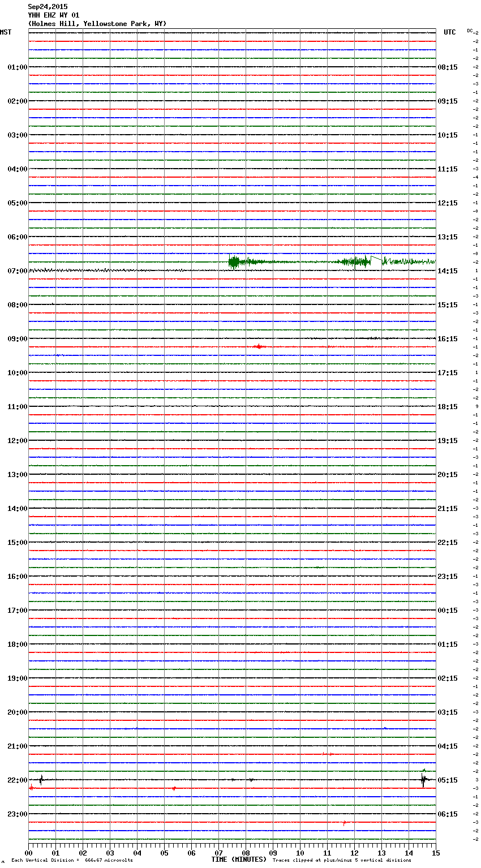The width and height of the screenshot is (481, 868).
Task: Select the 11:00 MST time label
Action: click(18, 407)
